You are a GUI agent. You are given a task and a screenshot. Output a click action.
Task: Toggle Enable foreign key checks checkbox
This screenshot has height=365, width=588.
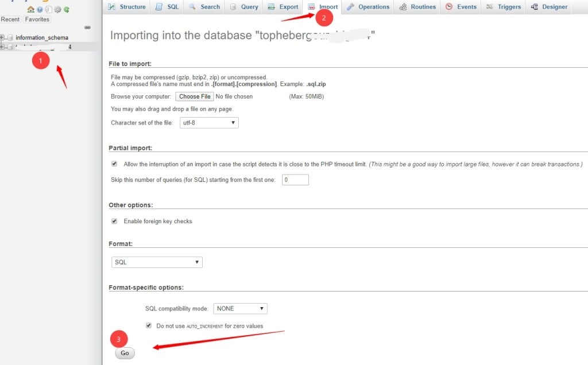[114, 221]
